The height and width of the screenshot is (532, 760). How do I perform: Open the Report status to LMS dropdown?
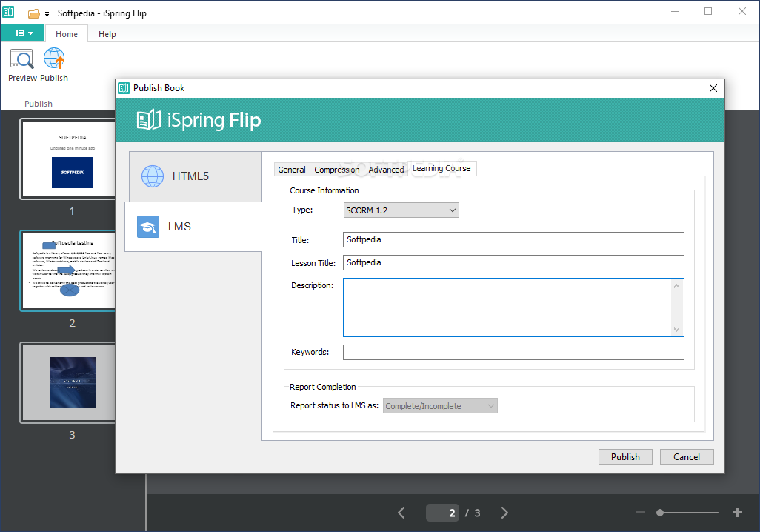click(x=440, y=406)
